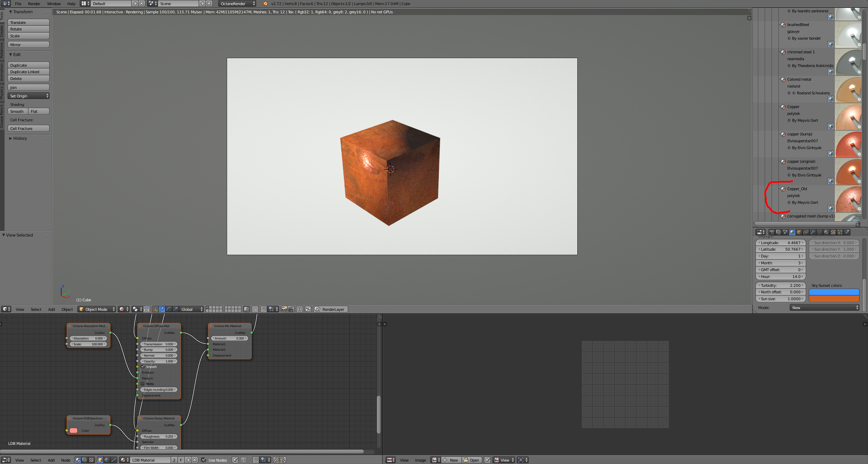Click the OpenGL render image camera icon
The width and height of the screenshot is (868, 464).
click(x=284, y=309)
